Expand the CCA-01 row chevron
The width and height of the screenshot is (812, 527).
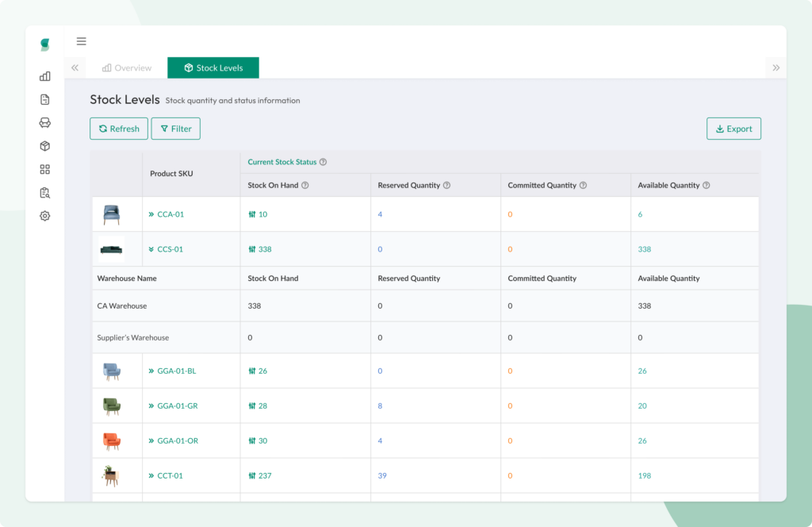tap(151, 214)
